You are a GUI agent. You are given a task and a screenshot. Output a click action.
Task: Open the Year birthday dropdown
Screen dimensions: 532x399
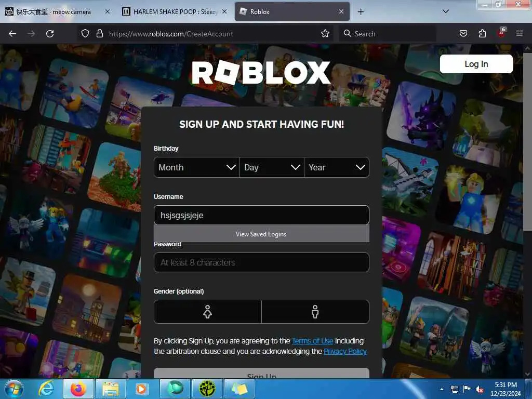click(337, 167)
